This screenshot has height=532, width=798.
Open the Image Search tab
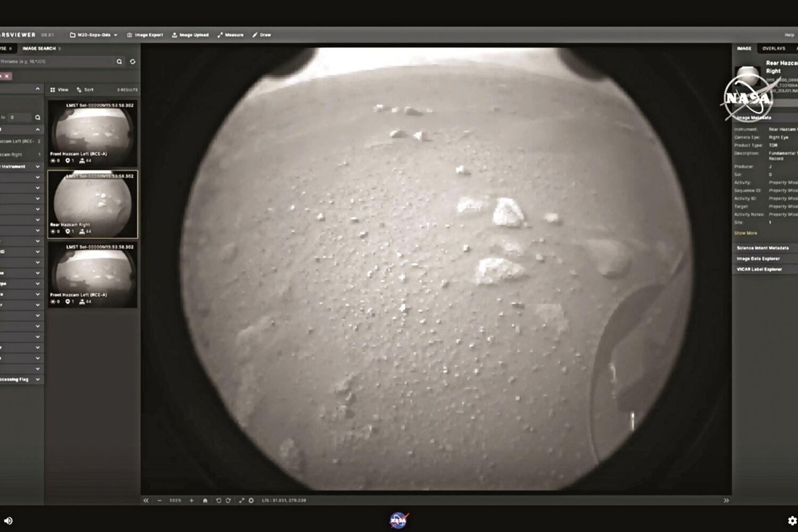click(x=39, y=48)
